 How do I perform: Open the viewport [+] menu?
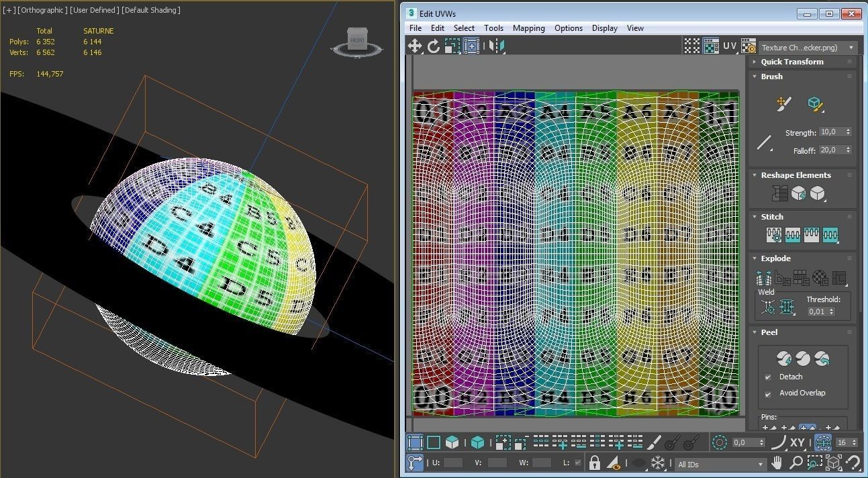coord(9,10)
